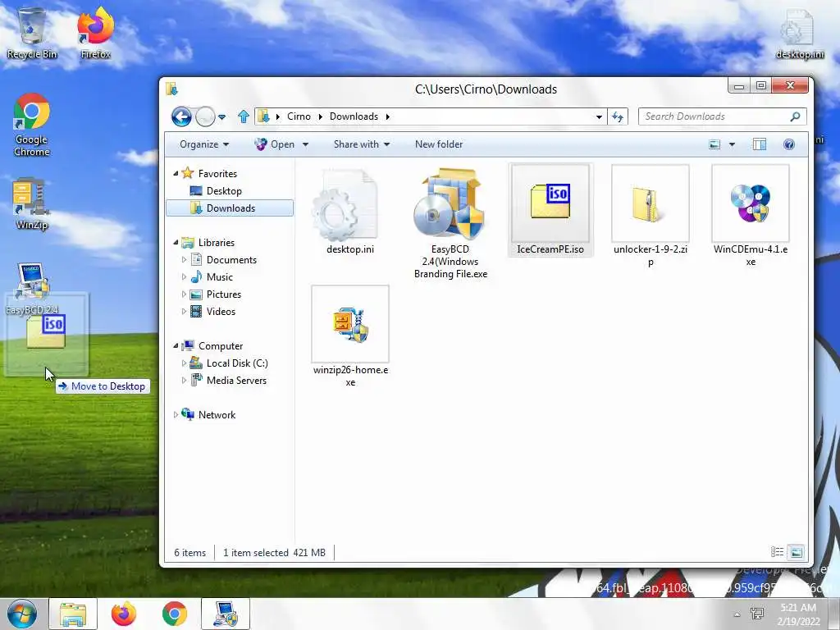
Task: Select WinCDEmu-4.1.exe file
Action: (x=751, y=216)
